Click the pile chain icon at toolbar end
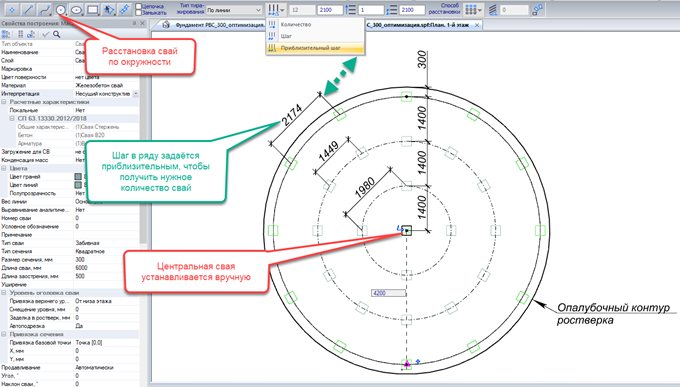 click(538, 10)
